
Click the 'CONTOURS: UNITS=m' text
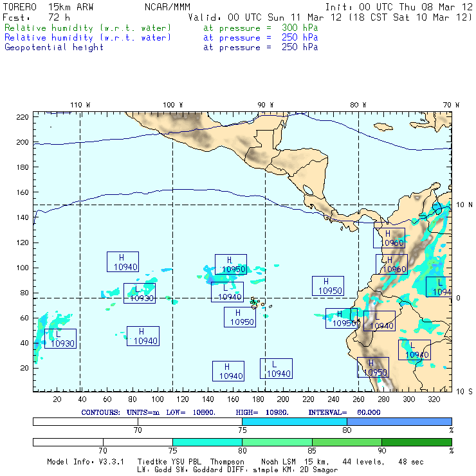pos(120,412)
